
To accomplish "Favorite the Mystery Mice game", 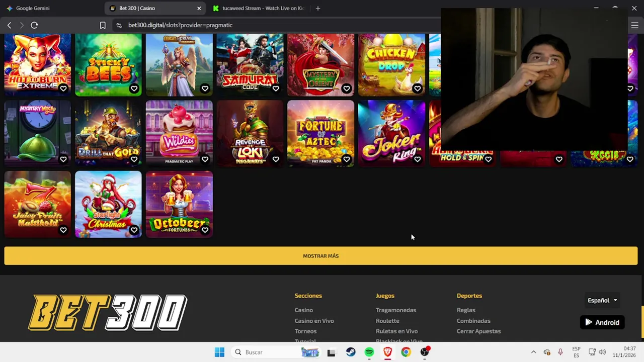I will tap(63, 159).
